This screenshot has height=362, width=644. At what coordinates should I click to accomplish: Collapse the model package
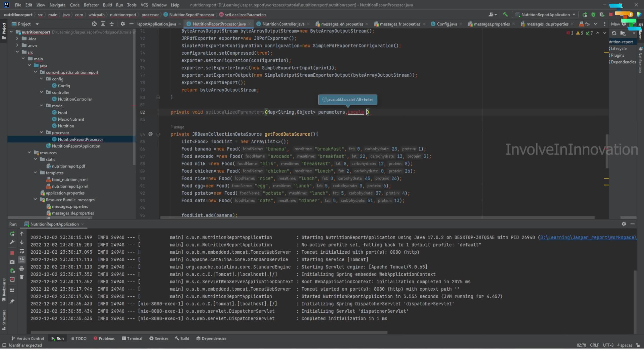[x=42, y=106]
